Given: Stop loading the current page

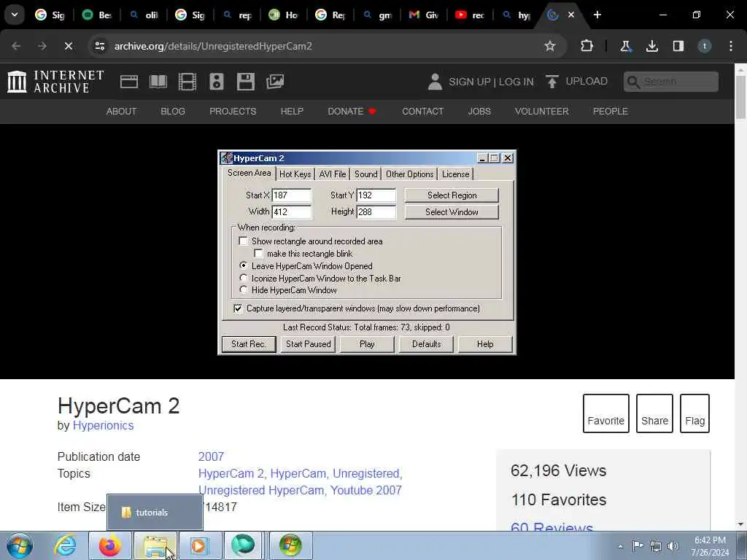Looking at the screenshot, I should tap(69, 46).
